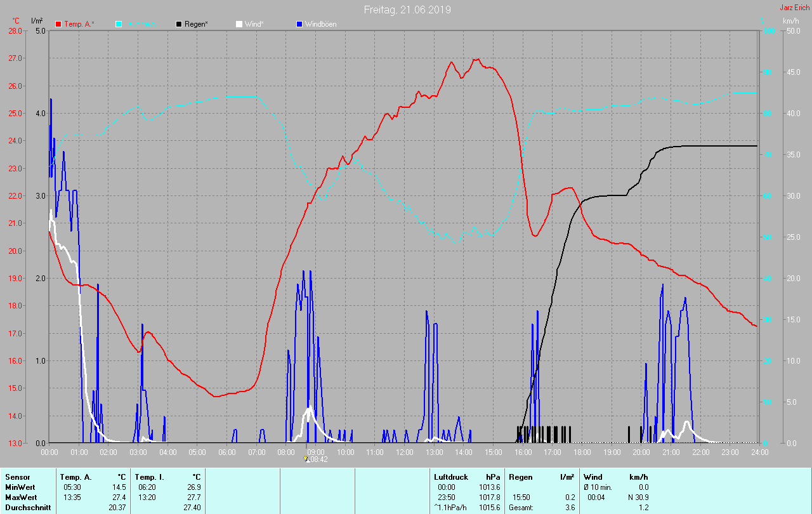Click the °C unit label on left axis
812x514 pixels.
click(15, 21)
